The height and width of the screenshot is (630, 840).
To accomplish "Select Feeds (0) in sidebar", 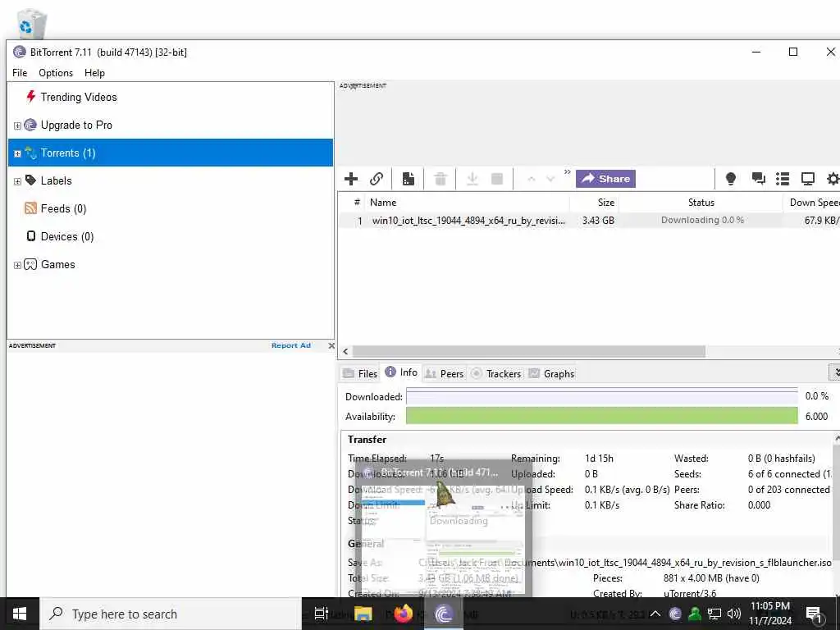I will pos(63,208).
